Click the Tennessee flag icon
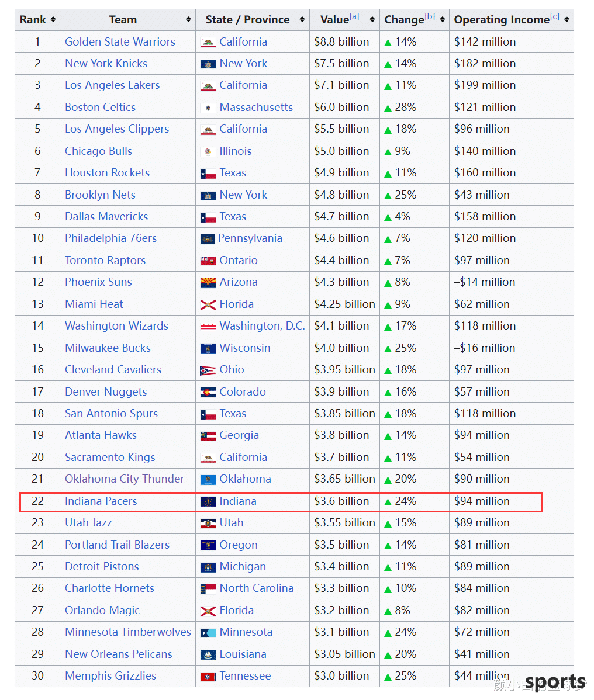Image resolution: width=594 pixels, height=700 pixels. [x=208, y=677]
